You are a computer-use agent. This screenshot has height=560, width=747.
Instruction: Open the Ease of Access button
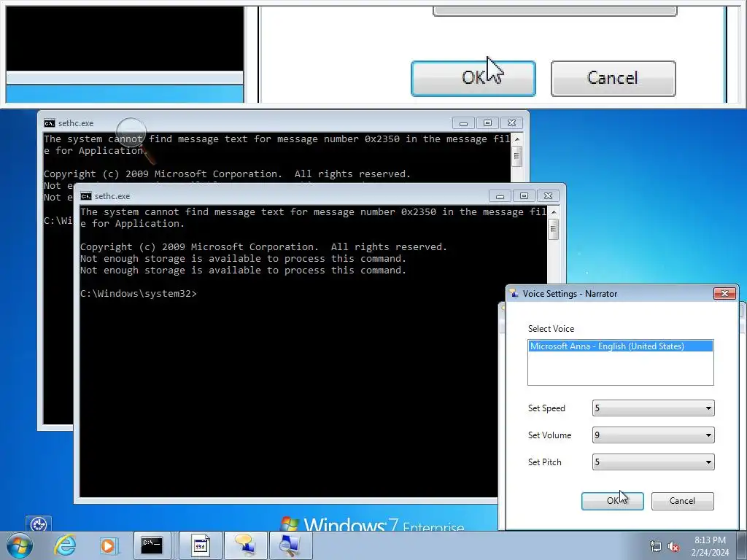point(39,525)
